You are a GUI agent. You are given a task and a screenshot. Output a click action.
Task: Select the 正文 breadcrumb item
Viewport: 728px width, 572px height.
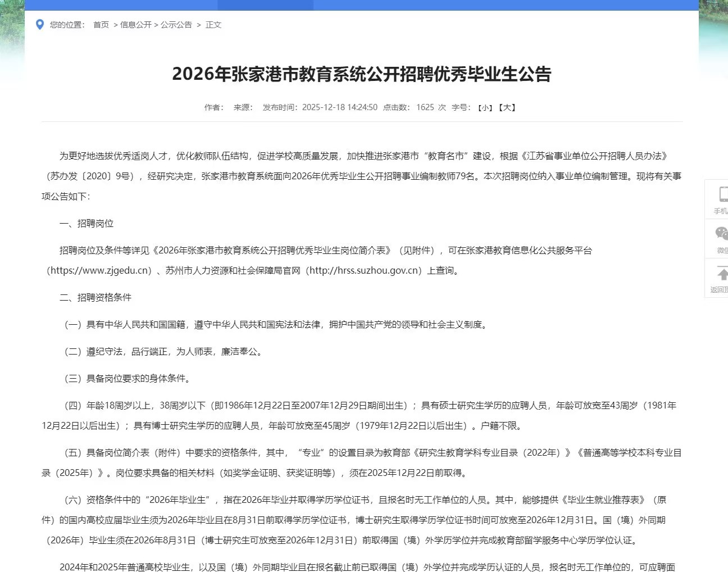(213, 25)
